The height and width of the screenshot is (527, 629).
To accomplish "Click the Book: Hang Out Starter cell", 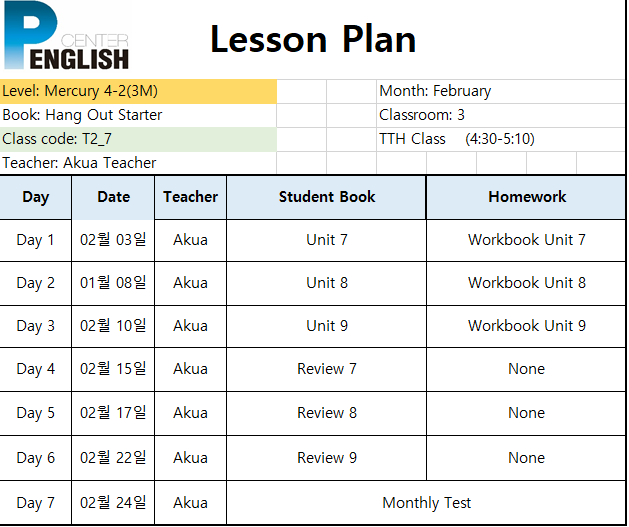I will coord(138,116).
